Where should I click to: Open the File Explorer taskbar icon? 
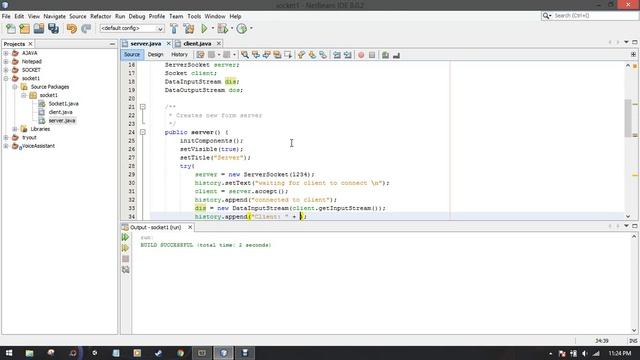pos(29,353)
